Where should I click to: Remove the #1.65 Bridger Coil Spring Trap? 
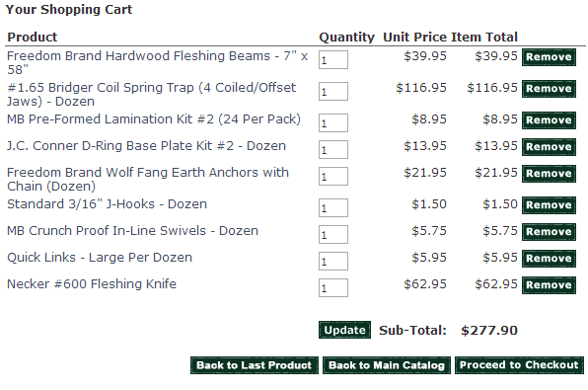pos(549,89)
